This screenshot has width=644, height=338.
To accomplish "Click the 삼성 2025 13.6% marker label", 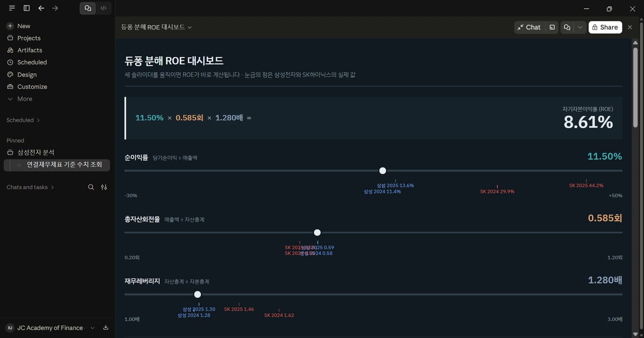I will point(395,185).
